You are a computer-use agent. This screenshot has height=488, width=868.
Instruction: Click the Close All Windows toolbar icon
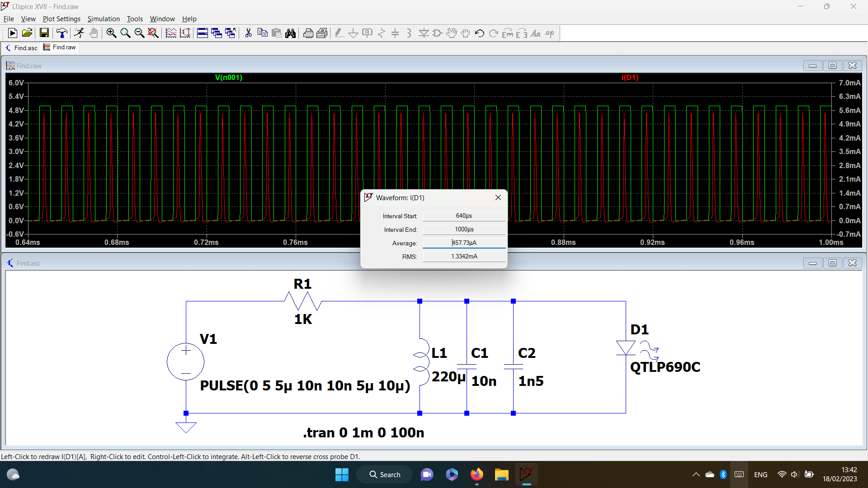[x=231, y=33]
